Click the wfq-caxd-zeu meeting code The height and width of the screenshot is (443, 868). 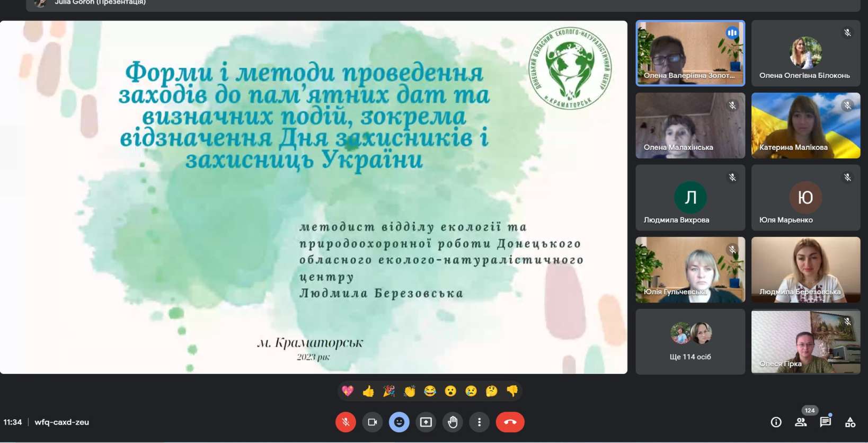point(61,422)
